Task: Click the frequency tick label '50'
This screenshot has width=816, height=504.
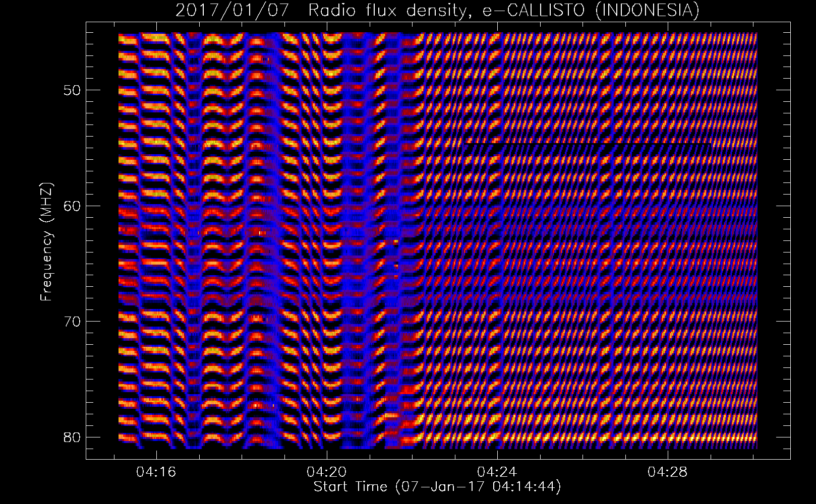Action: (73, 91)
